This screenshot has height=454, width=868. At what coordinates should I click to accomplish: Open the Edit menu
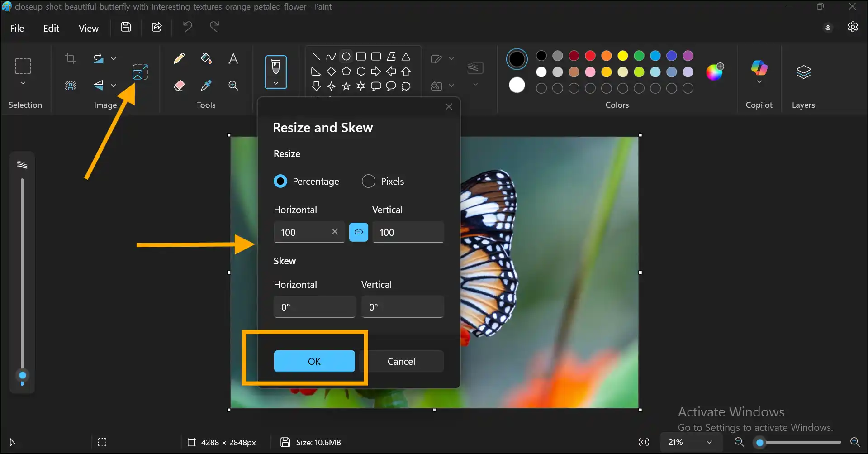51,28
